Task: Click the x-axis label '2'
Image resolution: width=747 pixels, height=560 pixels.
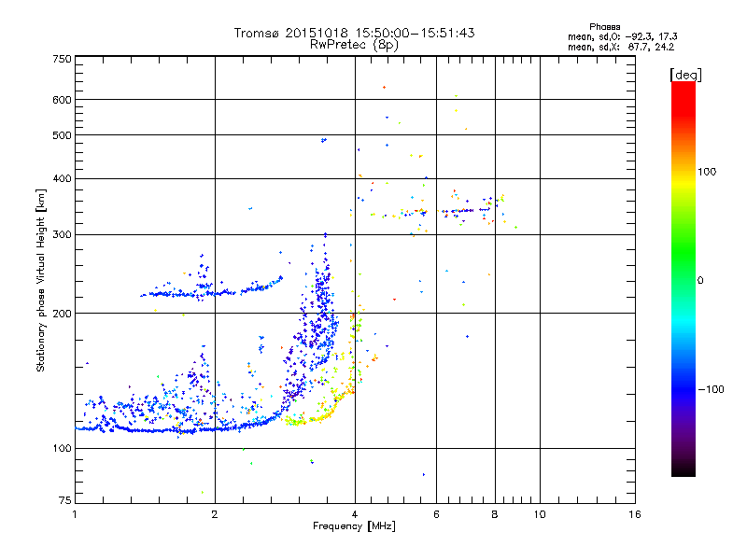Action: 215,514
